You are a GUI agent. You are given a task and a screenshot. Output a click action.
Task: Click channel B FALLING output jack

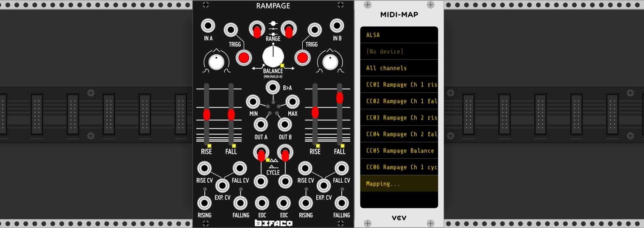tap(341, 203)
